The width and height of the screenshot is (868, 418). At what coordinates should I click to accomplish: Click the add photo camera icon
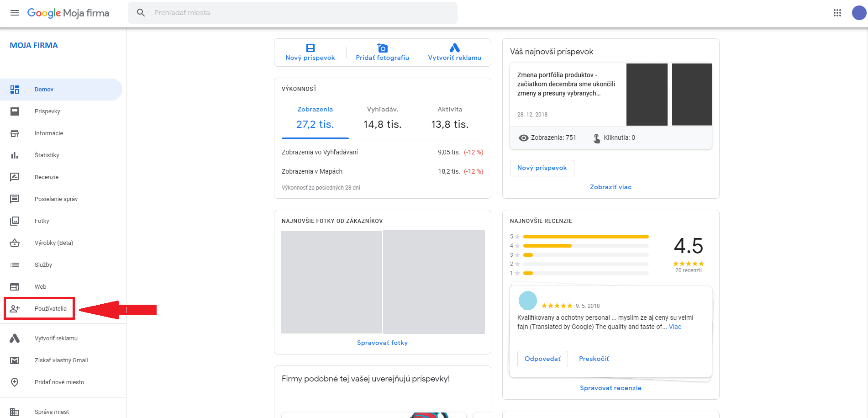tap(382, 48)
